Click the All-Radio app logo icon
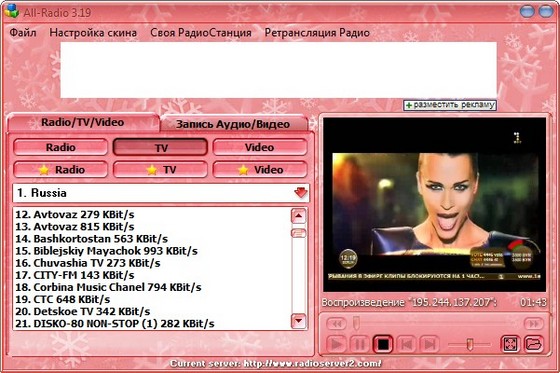Image resolution: width=560 pixels, height=373 pixels. 11,11
